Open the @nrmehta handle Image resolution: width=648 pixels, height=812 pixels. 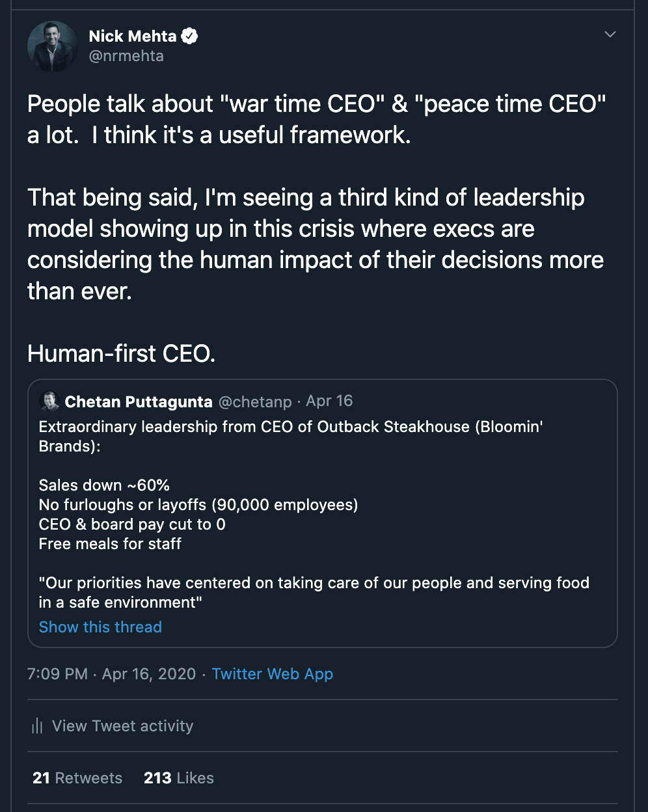pyautogui.click(x=126, y=56)
